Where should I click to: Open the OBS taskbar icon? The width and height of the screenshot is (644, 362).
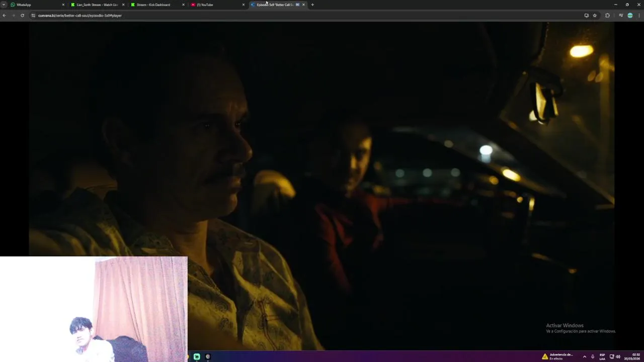(x=208, y=356)
